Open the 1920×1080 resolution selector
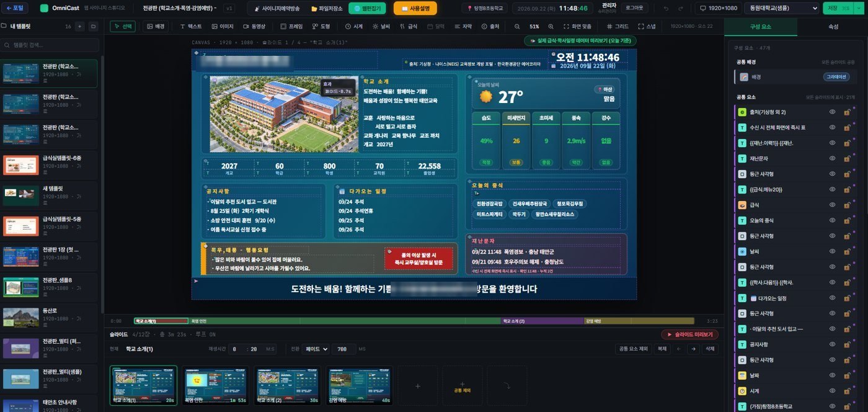 (718, 8)
